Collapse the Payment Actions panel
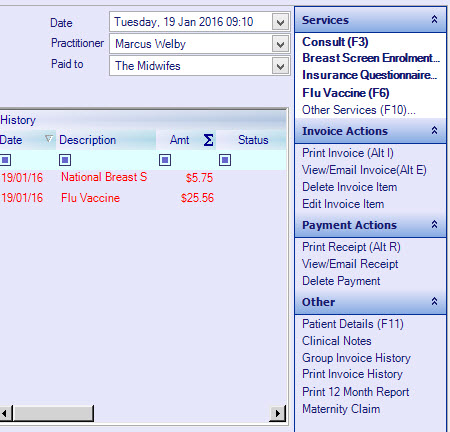 (x=434, y=224)
